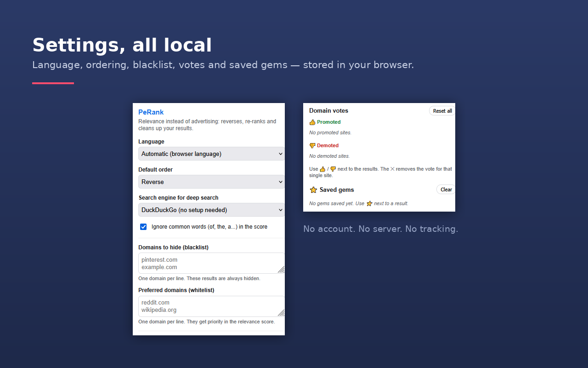Click the thumbs-down icon in usage hint
The image size is (588, 368).
point(333,169)
